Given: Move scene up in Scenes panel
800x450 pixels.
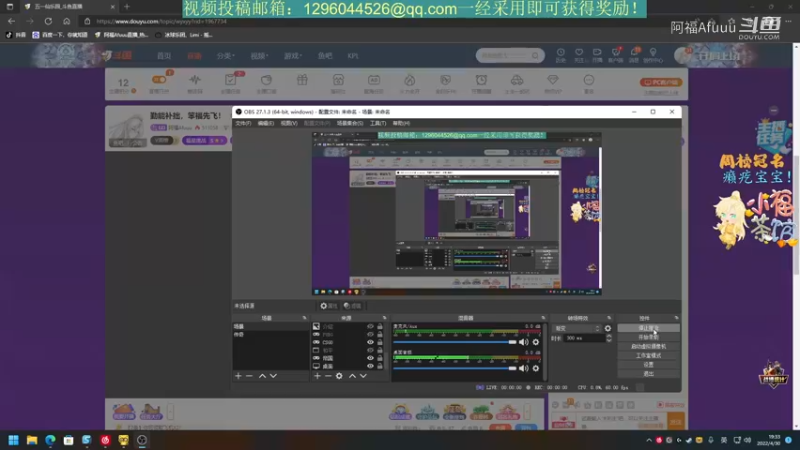Looking at the screenshot, I should click(262, 376).
